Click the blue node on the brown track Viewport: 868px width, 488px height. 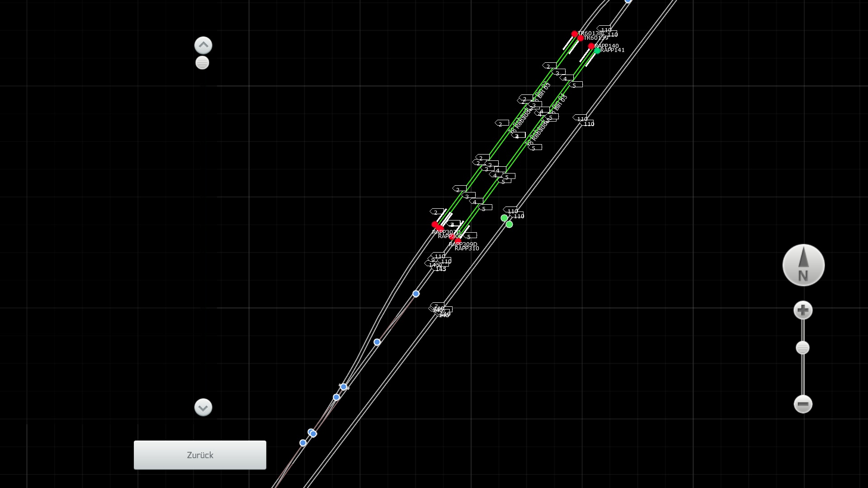pyautogui.click(x=377, y=342)
